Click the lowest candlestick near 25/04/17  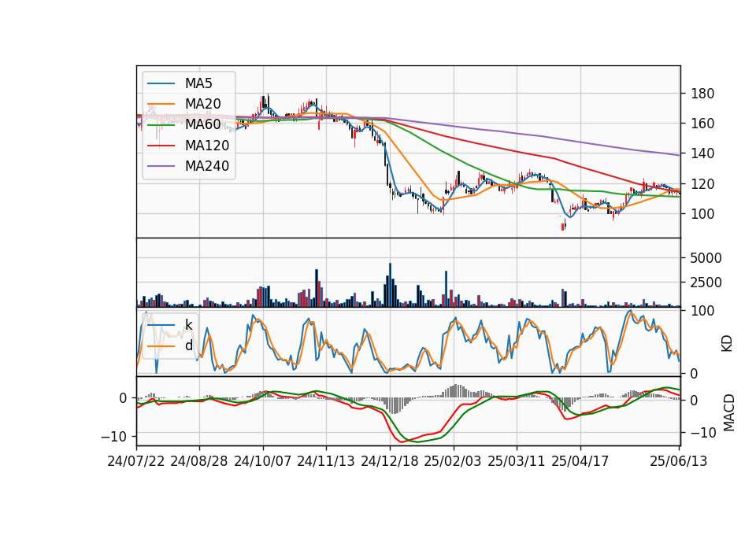click(562, 227)
